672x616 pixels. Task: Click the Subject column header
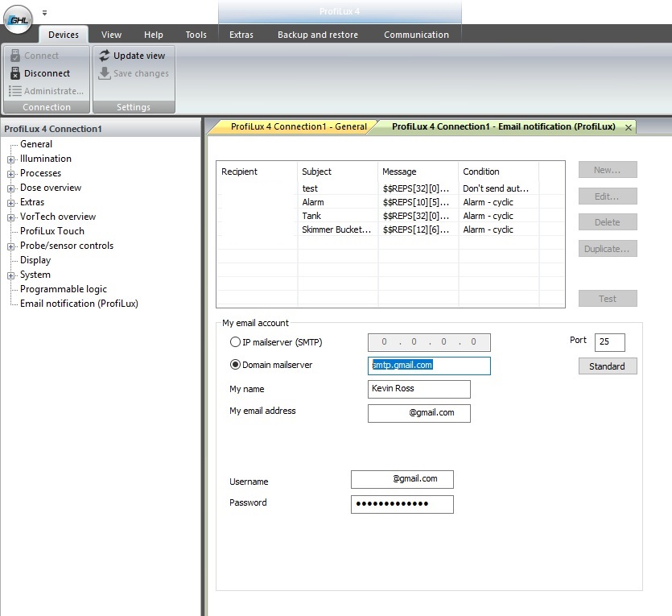[x=337, y=172]
